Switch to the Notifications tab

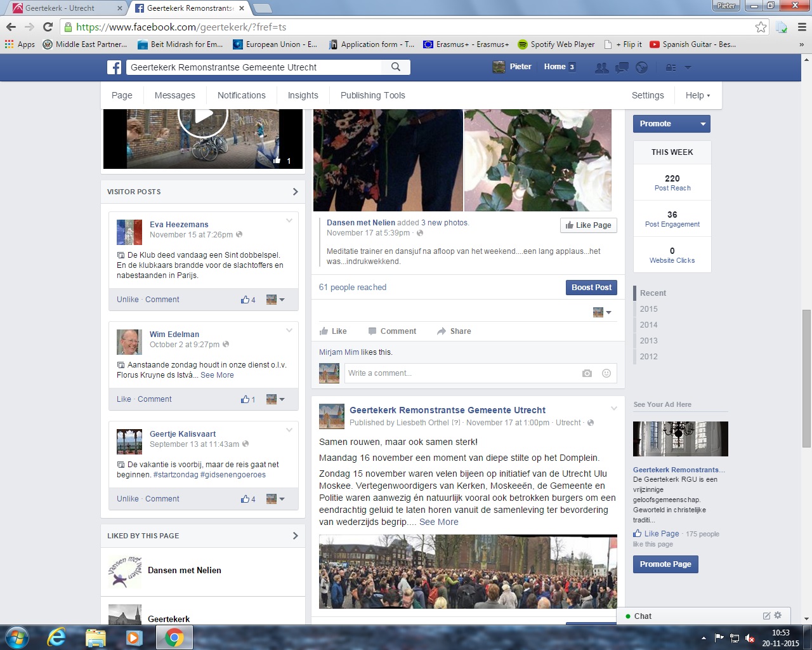click(x=242, y=95)
